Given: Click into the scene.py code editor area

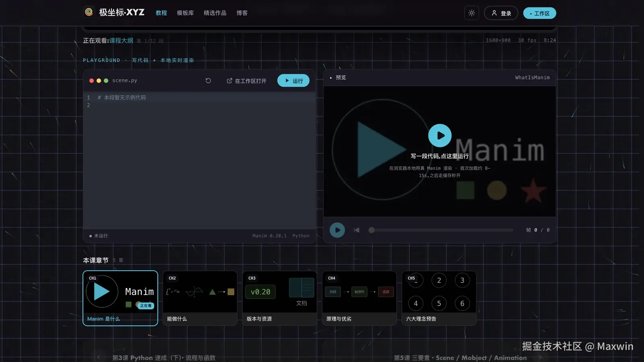Looking at the screenshot, I should click(x=199, y=160).
